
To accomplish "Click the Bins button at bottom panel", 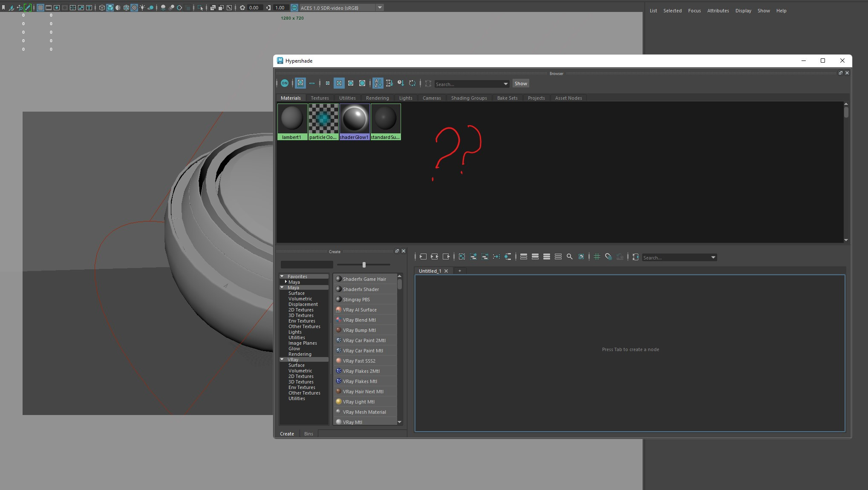I will [x=308, y=433].
